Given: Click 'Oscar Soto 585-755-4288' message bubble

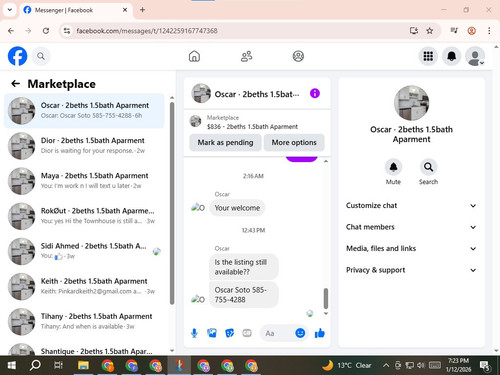Looking at the screenshot, I should [244, 295].
